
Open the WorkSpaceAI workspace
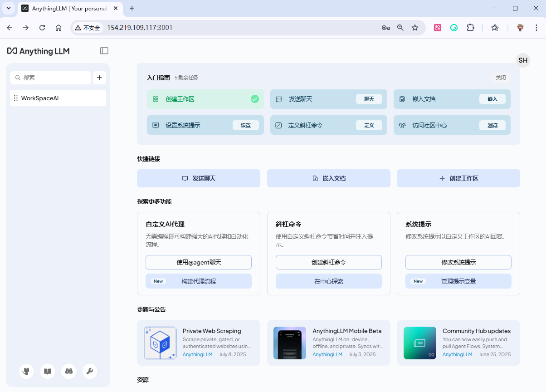[58, 98]
